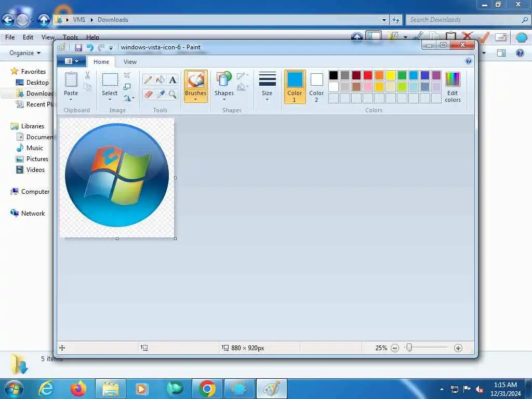Click the rectangular Select tool icon
The width and height of the screenshot is (532, 399).
tap(110, 79)
